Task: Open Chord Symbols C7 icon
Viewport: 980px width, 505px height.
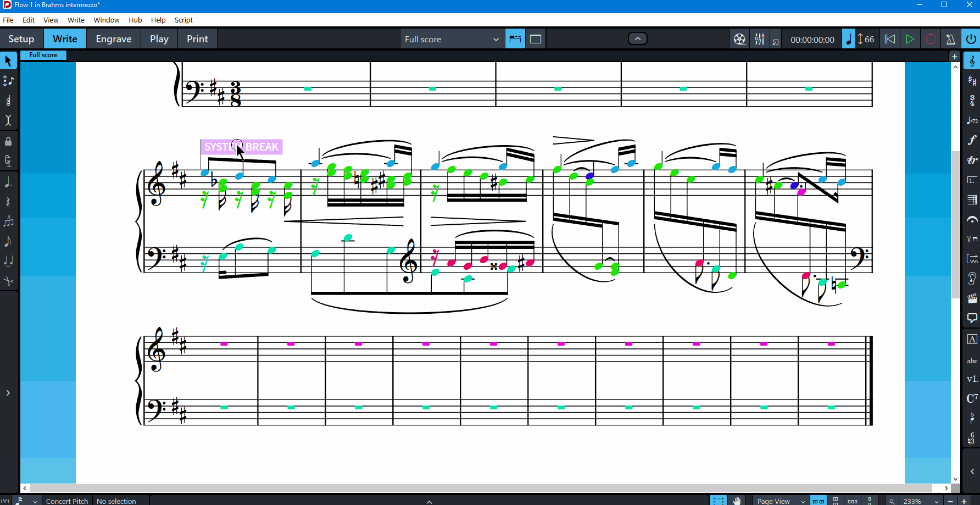Action: click(972, 398)
